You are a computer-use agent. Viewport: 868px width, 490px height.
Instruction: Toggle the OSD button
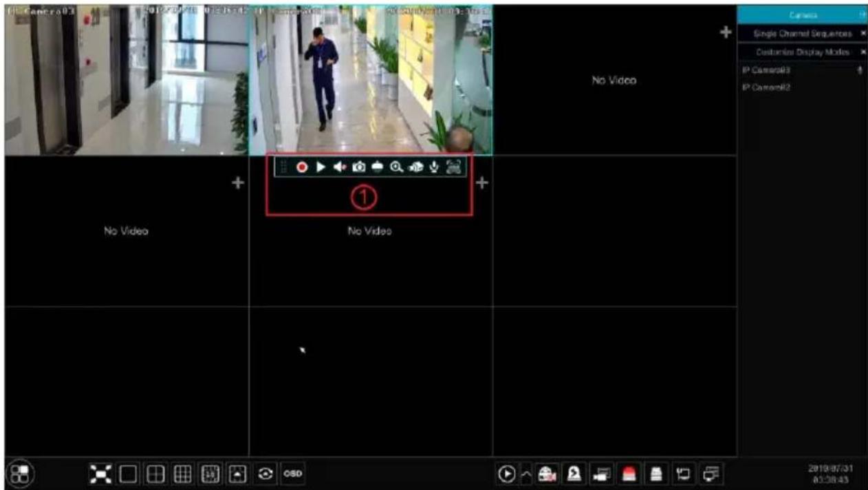(x=292, y=473)
